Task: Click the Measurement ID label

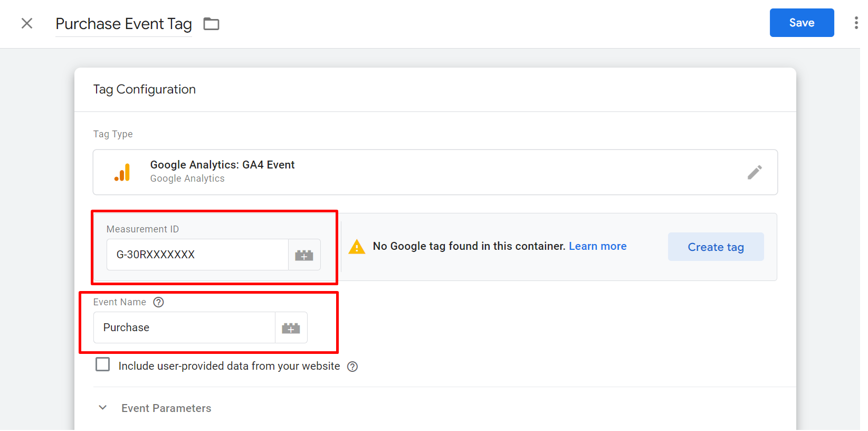Action: 142,229
